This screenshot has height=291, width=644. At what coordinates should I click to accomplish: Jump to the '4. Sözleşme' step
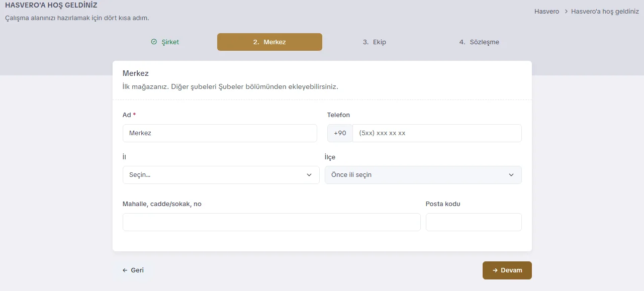click(x=479, y=42)
